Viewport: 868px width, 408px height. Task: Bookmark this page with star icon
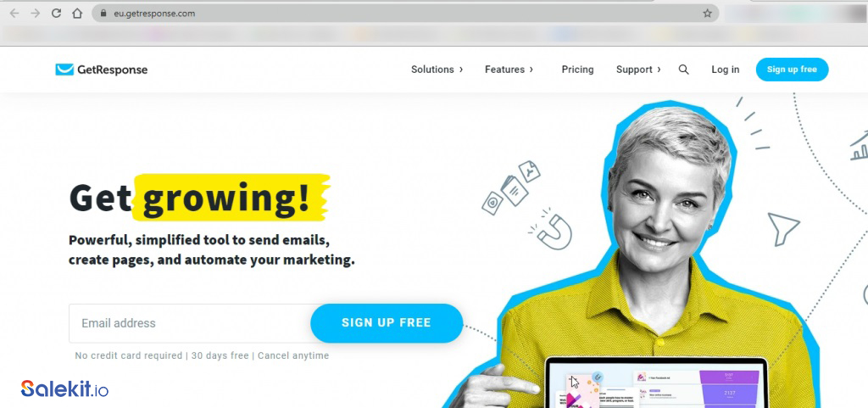707,14
